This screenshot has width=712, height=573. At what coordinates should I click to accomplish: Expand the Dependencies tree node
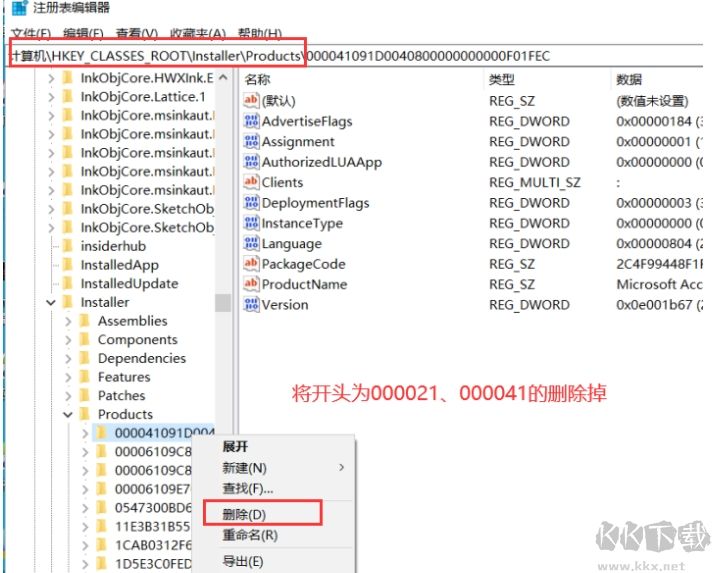[x=68, y=358]
